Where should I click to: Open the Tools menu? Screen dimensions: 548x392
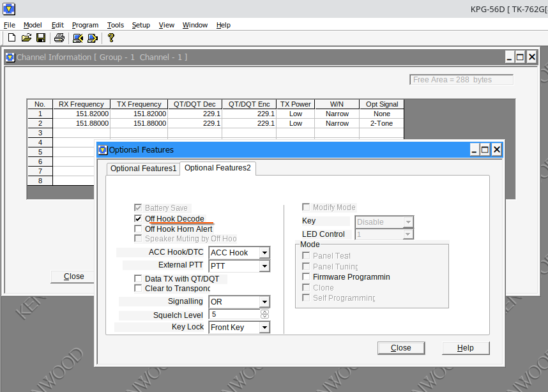[116, 25]
